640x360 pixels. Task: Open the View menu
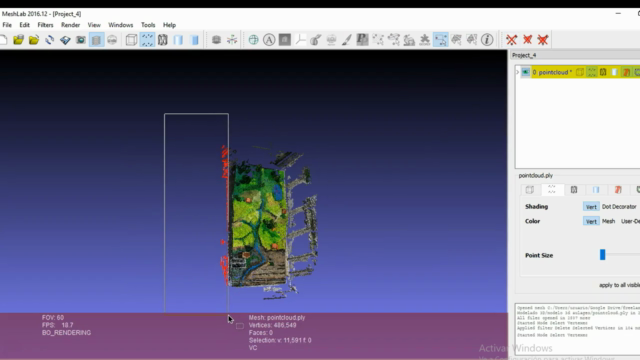94,25
